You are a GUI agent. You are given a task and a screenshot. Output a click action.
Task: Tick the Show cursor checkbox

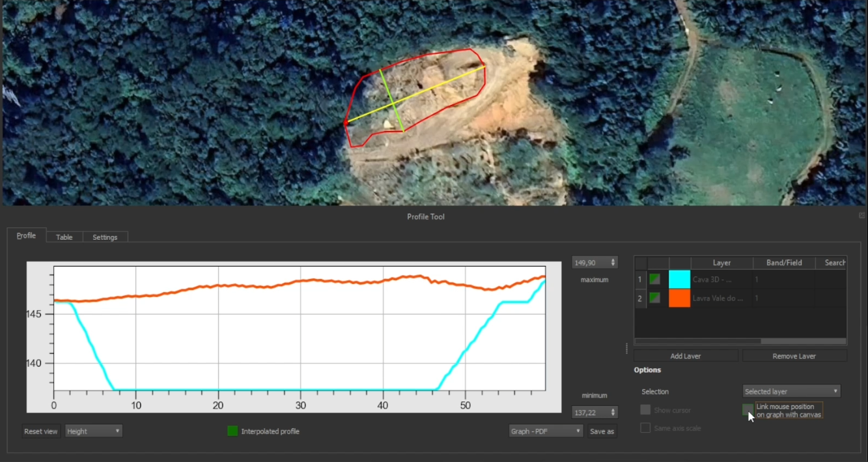(645, 410)
